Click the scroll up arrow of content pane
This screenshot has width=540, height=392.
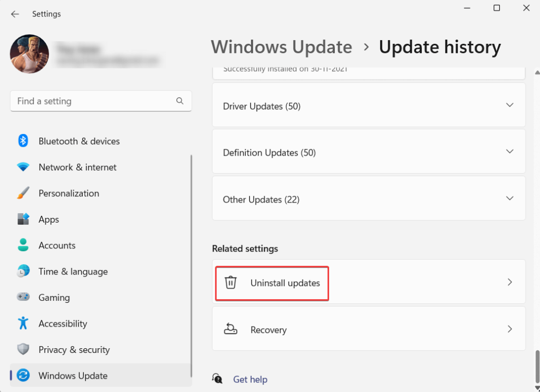537,72
